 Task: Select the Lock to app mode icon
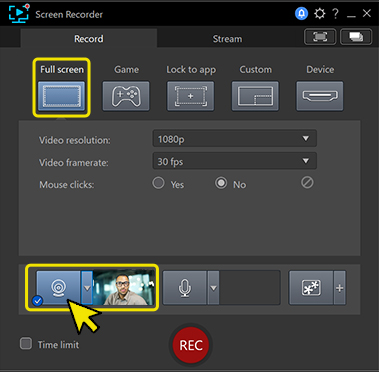click(x=191, y=96)
